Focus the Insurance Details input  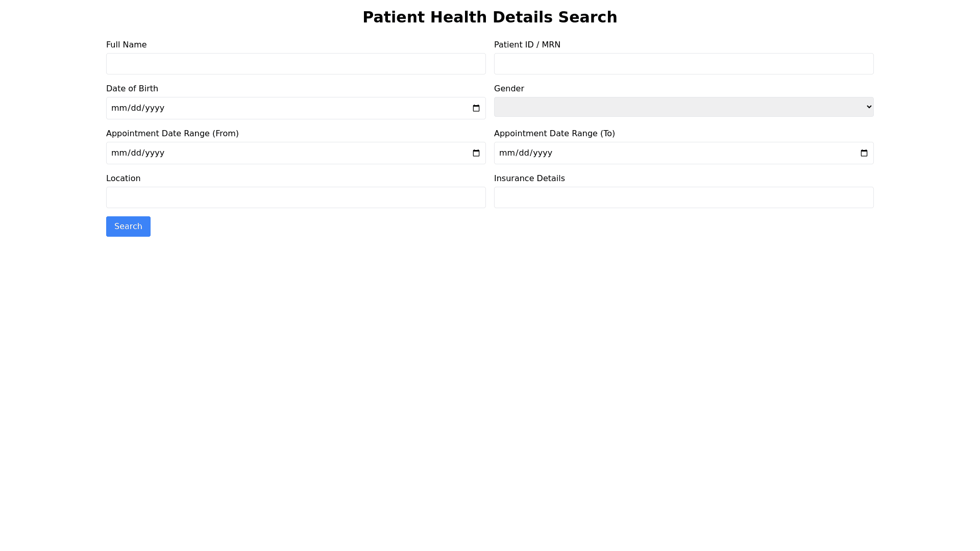tap(683, 197)
